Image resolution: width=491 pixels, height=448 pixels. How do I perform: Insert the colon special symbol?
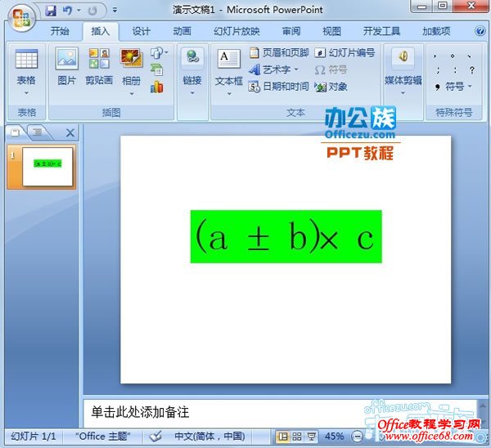pyautogui.click(x=455, y=70)
